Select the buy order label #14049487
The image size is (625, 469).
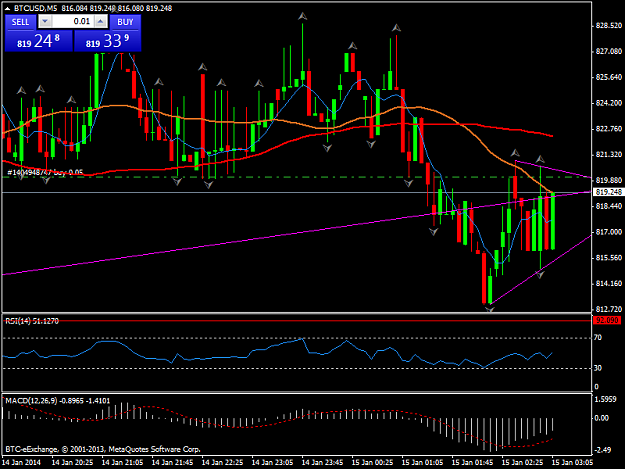pos(45,172)
